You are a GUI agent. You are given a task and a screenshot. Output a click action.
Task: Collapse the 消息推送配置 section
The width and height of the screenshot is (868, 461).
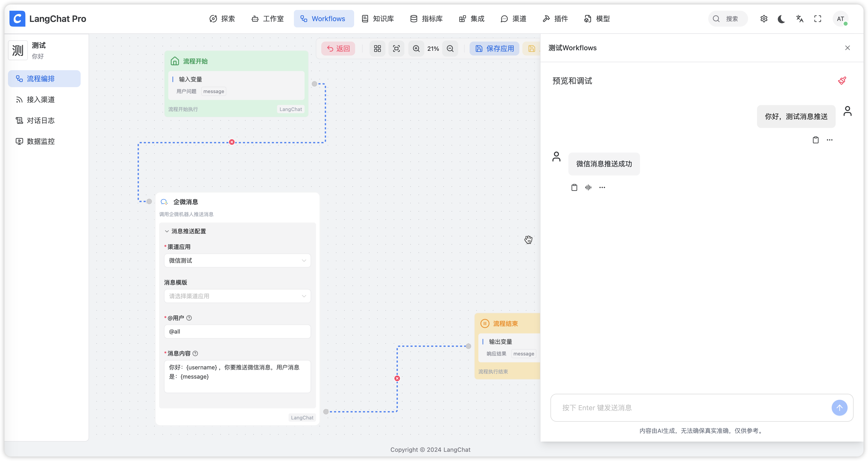tap(167, 231)
